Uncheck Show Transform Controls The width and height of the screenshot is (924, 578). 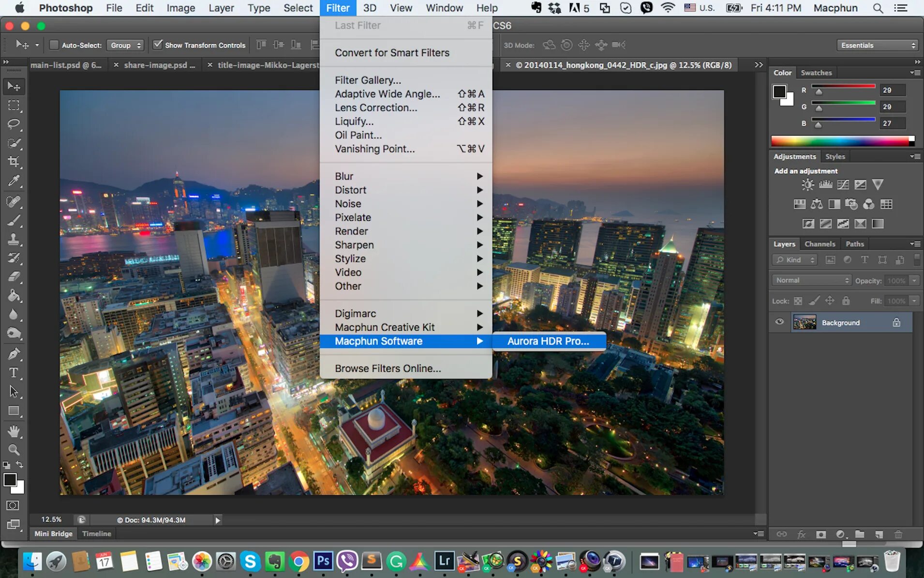(158, 45)
